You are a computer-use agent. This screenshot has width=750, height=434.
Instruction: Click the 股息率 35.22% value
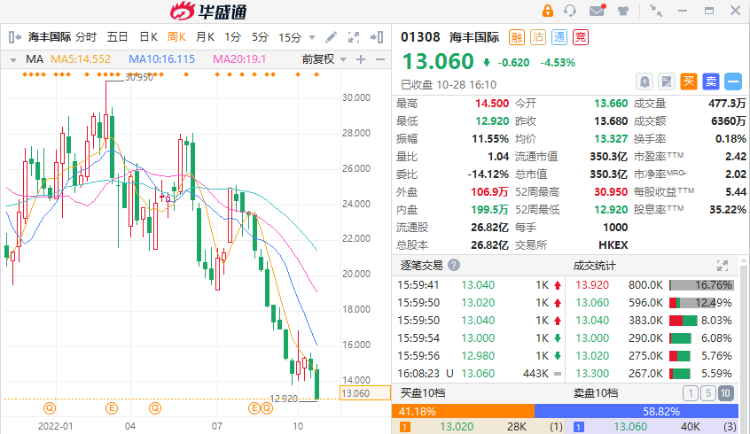point(728,210)
